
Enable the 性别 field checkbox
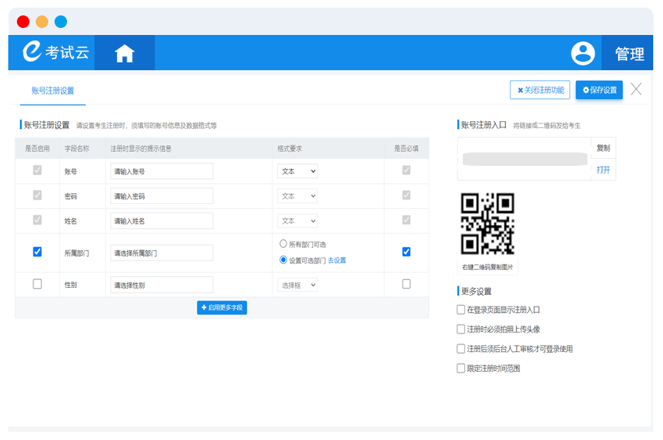[38, 284]
